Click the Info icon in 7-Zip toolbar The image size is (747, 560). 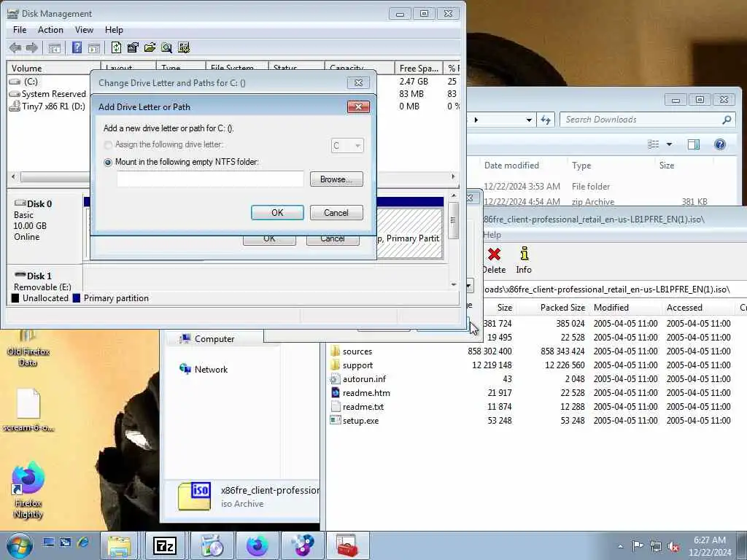pyautogui.click(x=524, y=260)
